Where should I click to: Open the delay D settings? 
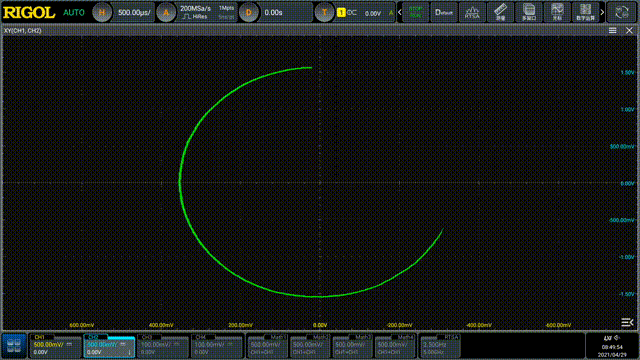pyautogui.click(x=249, y=13)
